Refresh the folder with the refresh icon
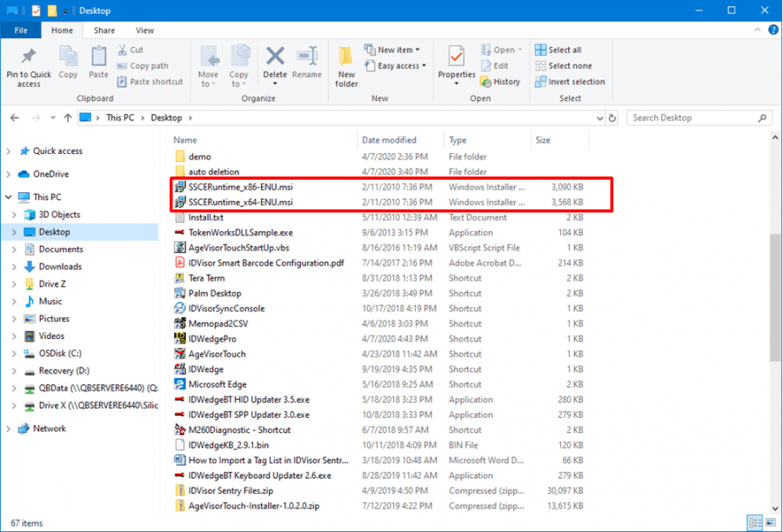783x532 pixels. tap(613, 117)
